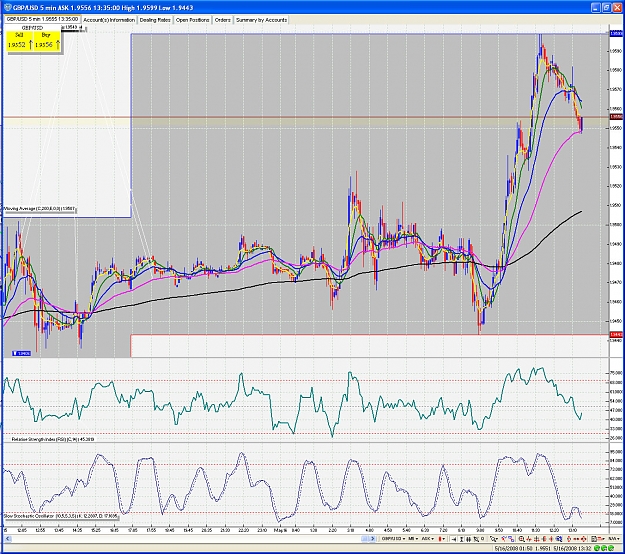625x554 pixels.
Task: Click the red horizontal double-arrow scale icon
Action: (576, 539)
